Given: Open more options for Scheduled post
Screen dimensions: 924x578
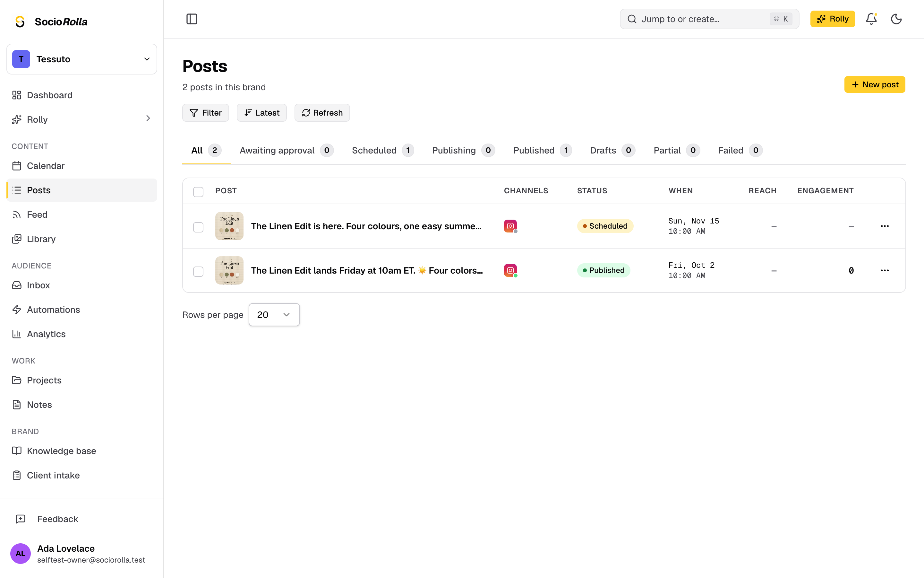Looking at the screenshot, I should click(884, 226).
